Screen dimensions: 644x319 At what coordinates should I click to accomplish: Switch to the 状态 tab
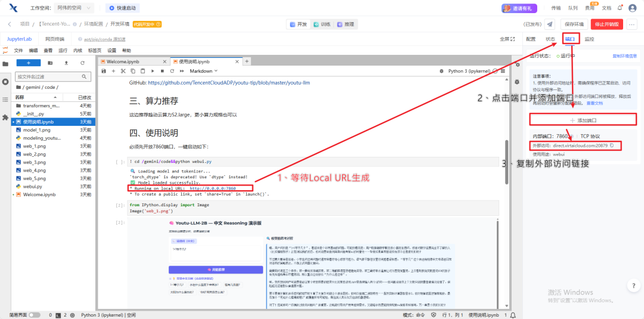(550, 39)
